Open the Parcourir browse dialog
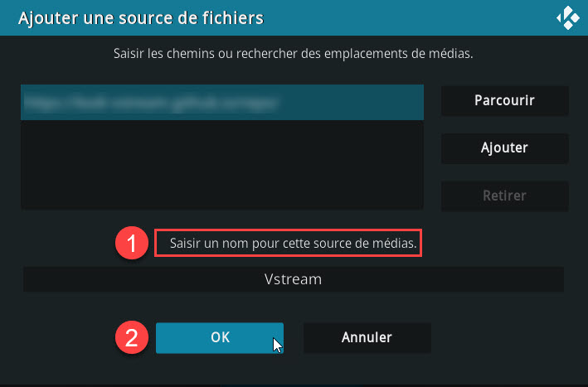This screenshot has height=387, width=588. click(504, 100)
